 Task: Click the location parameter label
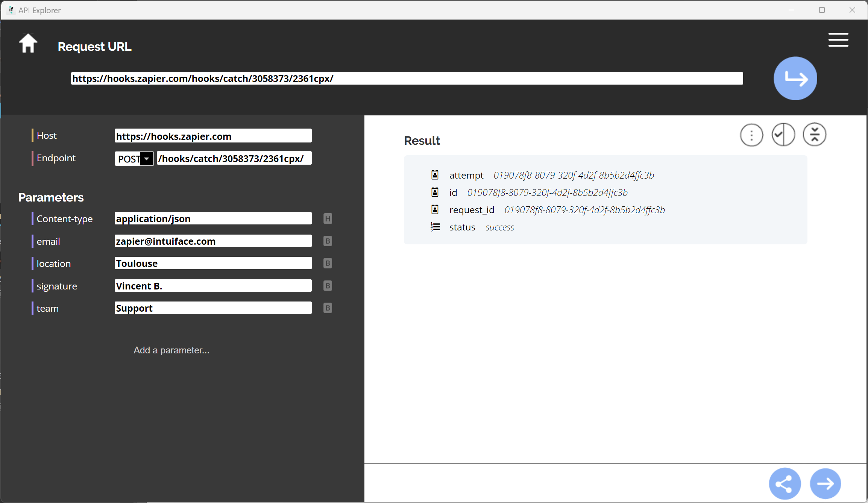coord(53,264)
